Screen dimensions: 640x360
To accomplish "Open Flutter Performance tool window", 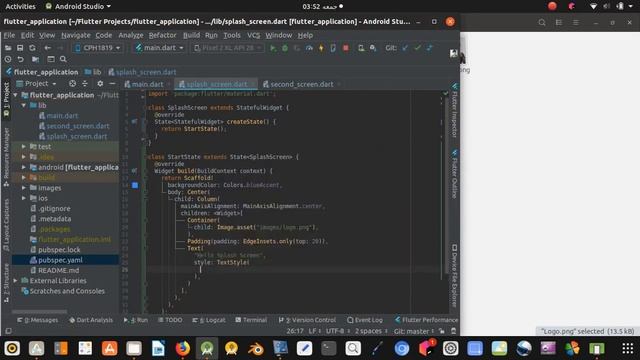I will coord(426,320).
